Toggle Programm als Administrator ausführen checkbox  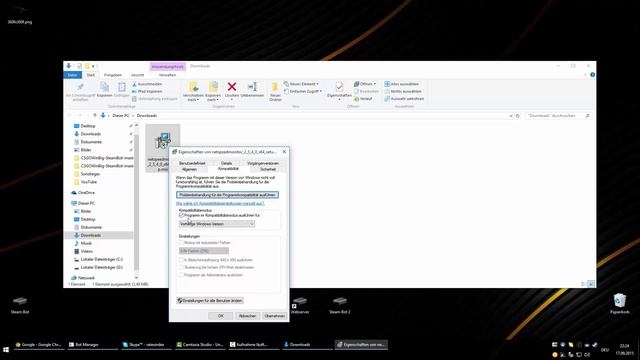pyautogui.click(x=181, y=275)
